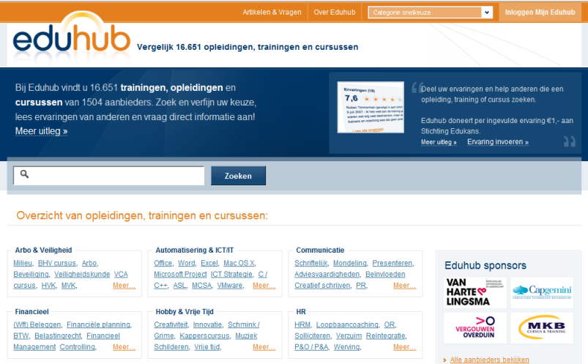Open the Adviesvaardigheden link
588x364 pixels.
pos(327,275)
